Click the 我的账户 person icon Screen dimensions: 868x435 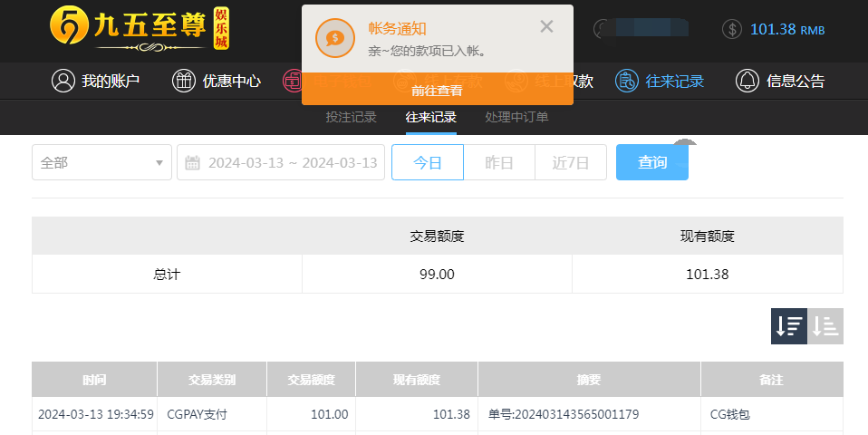click(x=63, y=81)
